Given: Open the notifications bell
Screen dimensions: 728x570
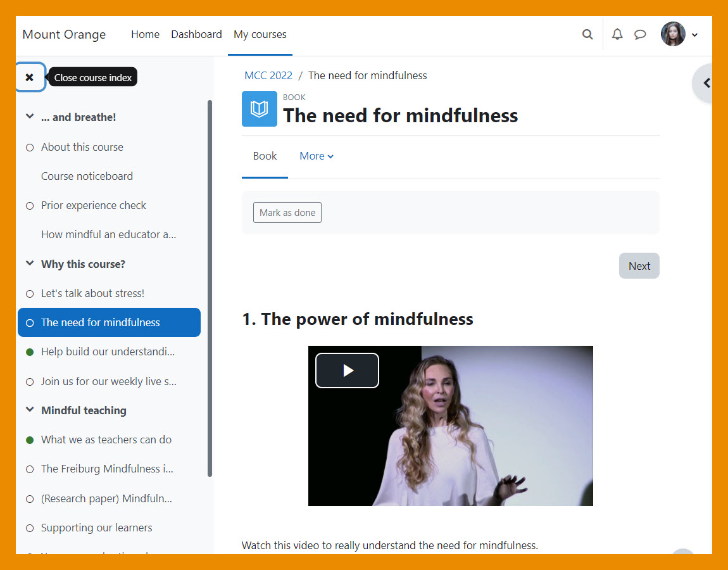Looking at the screenshot, I should click(617, 34).
